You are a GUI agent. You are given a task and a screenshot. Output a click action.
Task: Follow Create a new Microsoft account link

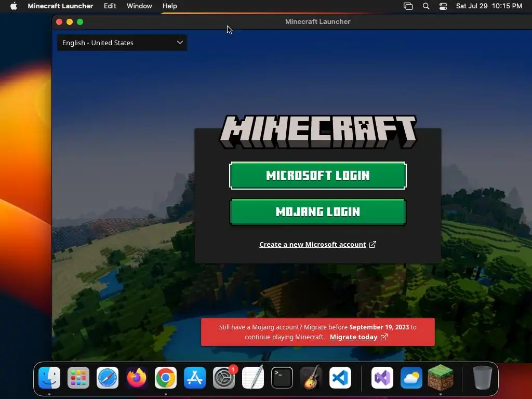(x=312, y=245)
